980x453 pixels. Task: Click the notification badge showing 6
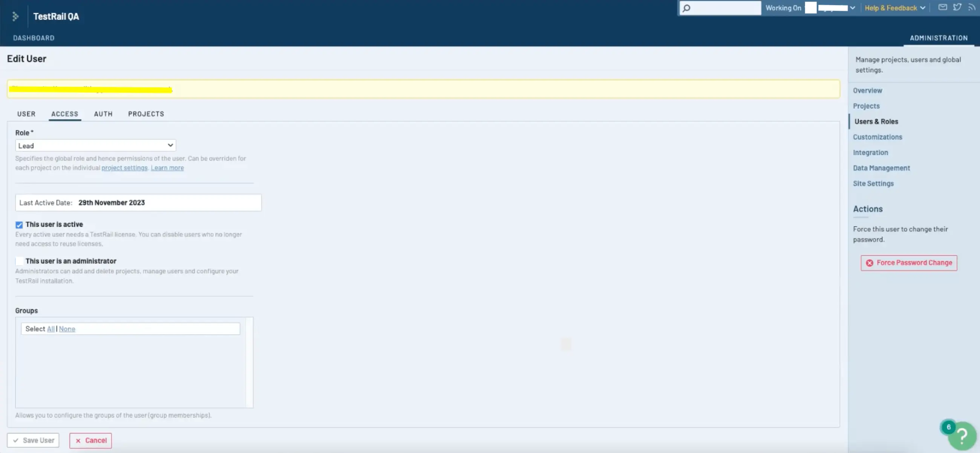coord(948,427)
